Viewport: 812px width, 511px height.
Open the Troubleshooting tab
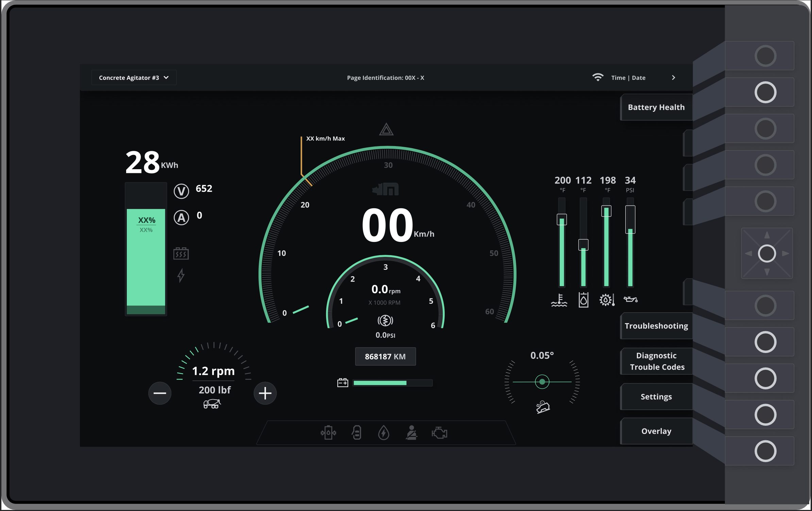click(x=656, y=326)
